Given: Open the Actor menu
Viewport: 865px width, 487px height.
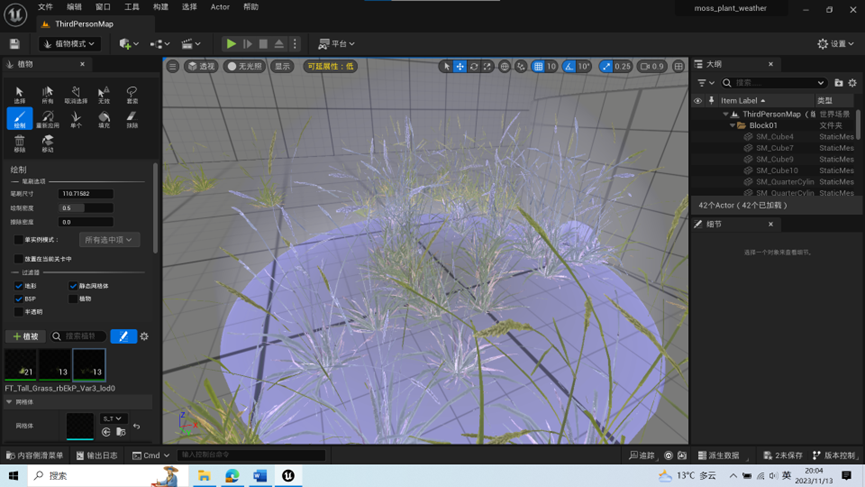Looking at the screenshot, I should (x=220, y=7).
